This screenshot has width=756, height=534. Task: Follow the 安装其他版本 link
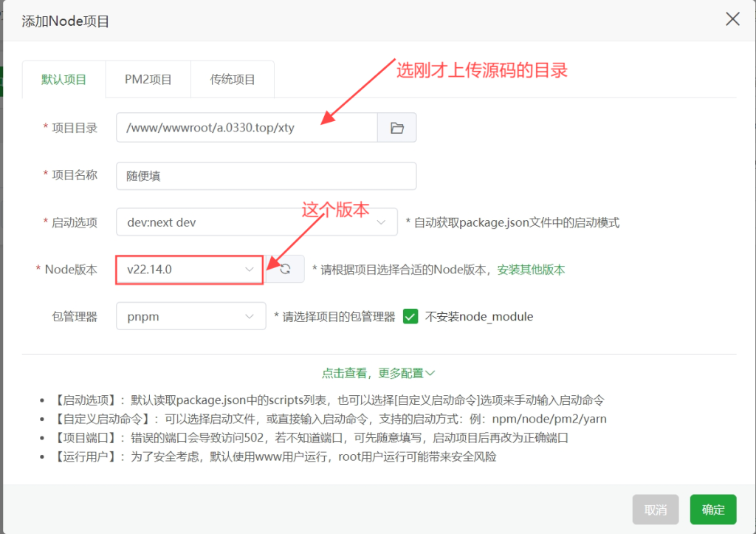click(x=531, y=270)
